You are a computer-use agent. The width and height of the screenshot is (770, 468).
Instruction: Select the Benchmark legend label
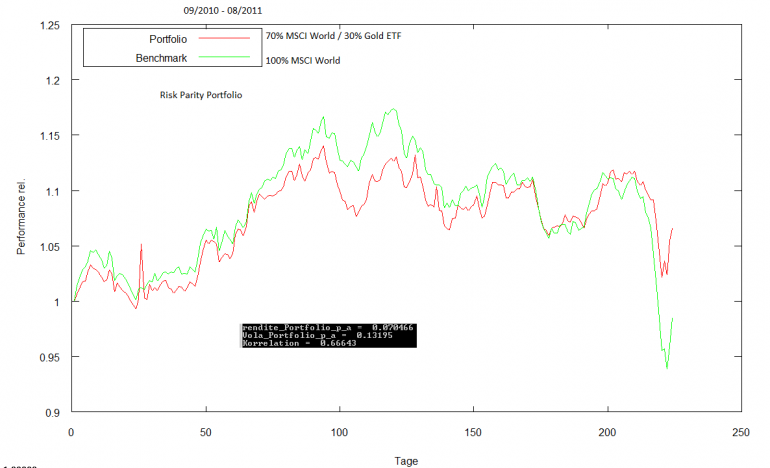161,58
